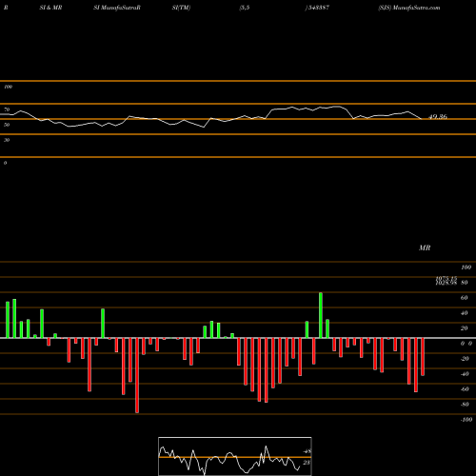Click the first green bar at far left
476x476 pixels.
click(8, 320)
